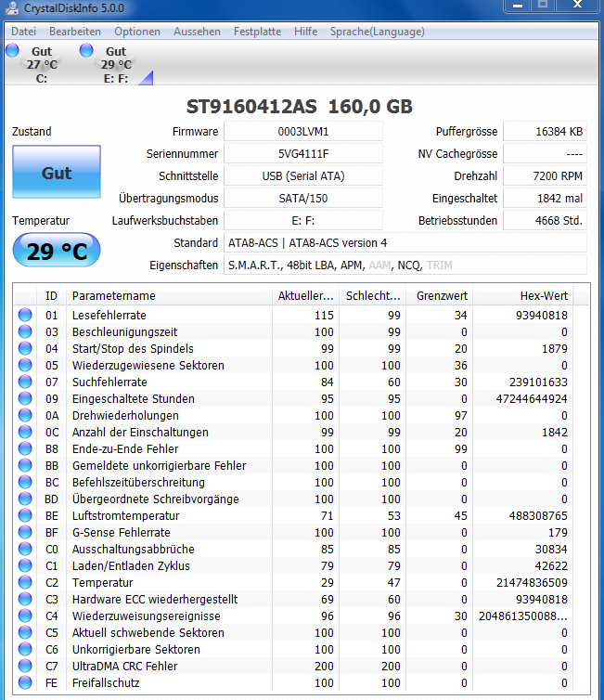Viewport: 604px width, 700px height.
Task: Click the status orb for Gemeldete unkorrigierbare Fehler
Action: point(25,465)
